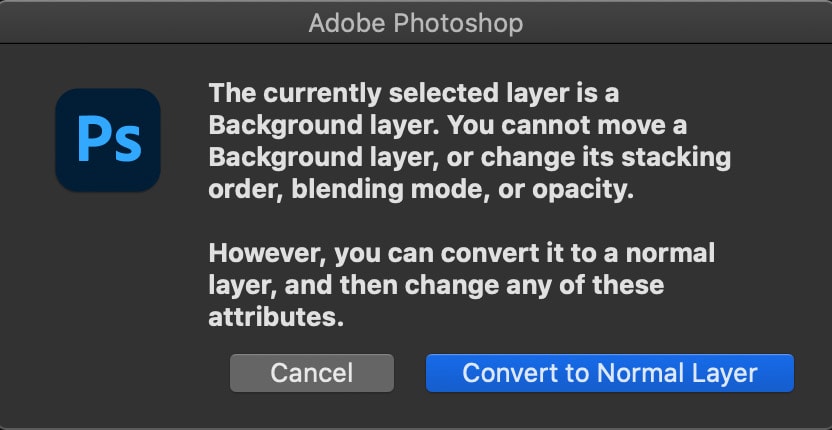Click the empty title bar area left of title

(x=154, y=23)
